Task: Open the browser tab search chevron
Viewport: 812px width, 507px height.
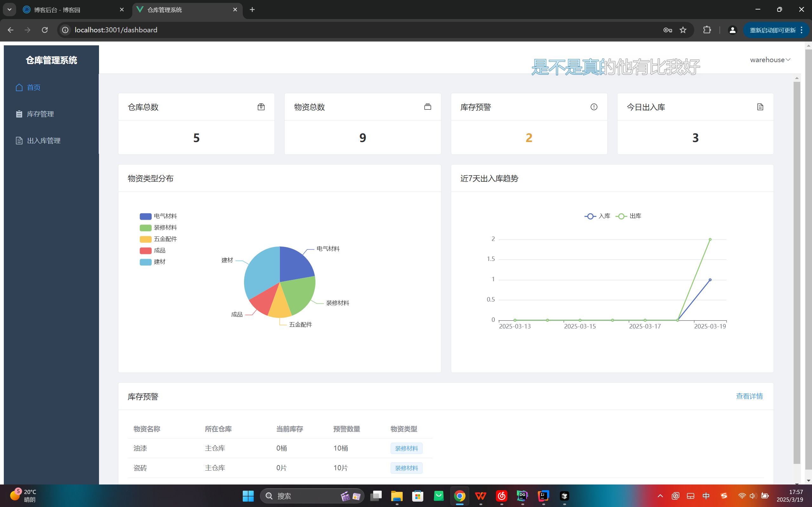Action: [x=10, y=10]
